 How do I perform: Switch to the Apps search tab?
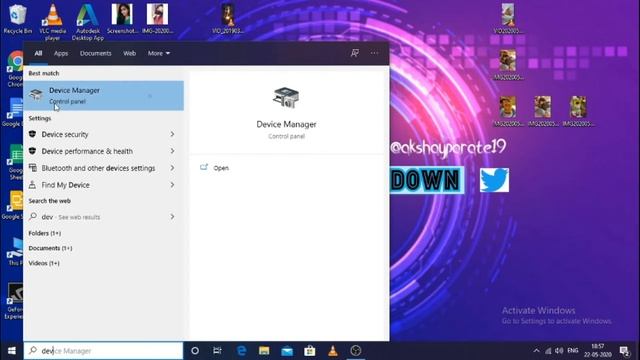tap(61, 53)
